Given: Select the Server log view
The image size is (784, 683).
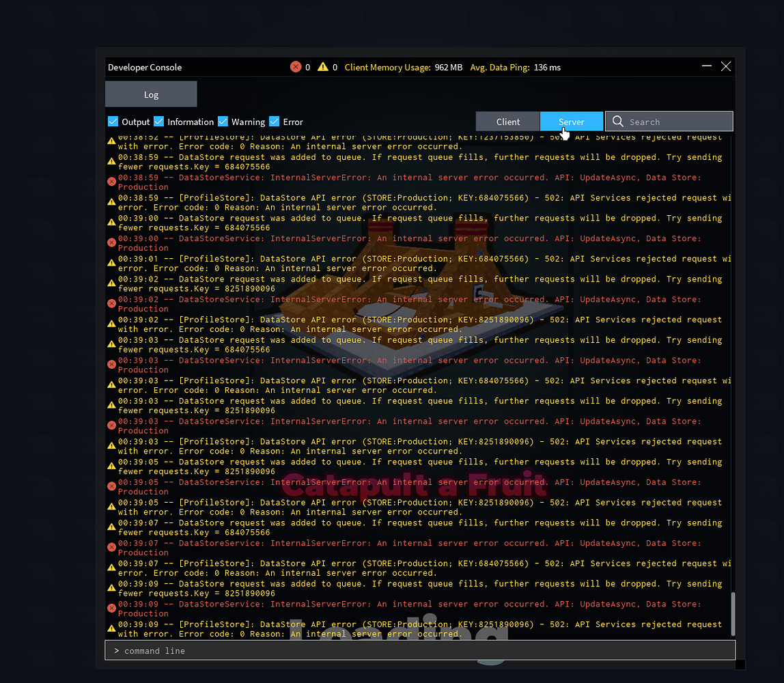Looking at the screenshot, I should point(572,122).
